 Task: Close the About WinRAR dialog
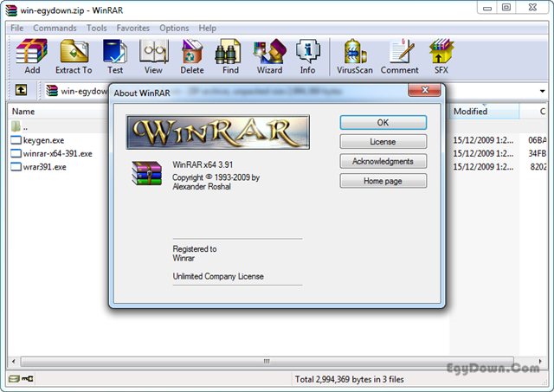(425, 90)
